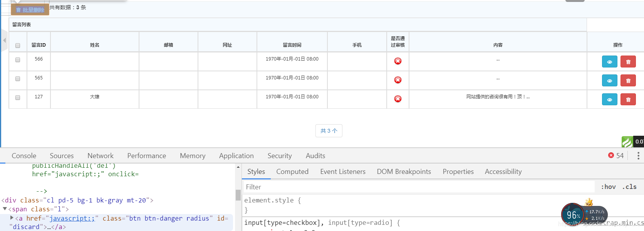Open the Sources tab
The height and width of the screenshot is (231, 644).
coord(62,156)
